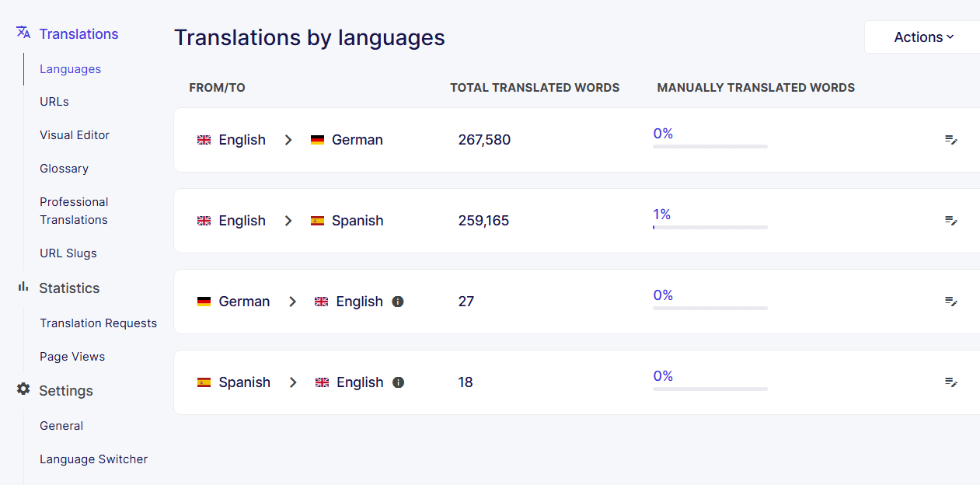
Task: Click the UK flag in English to Spanish row
Action: tap(204, 221)
